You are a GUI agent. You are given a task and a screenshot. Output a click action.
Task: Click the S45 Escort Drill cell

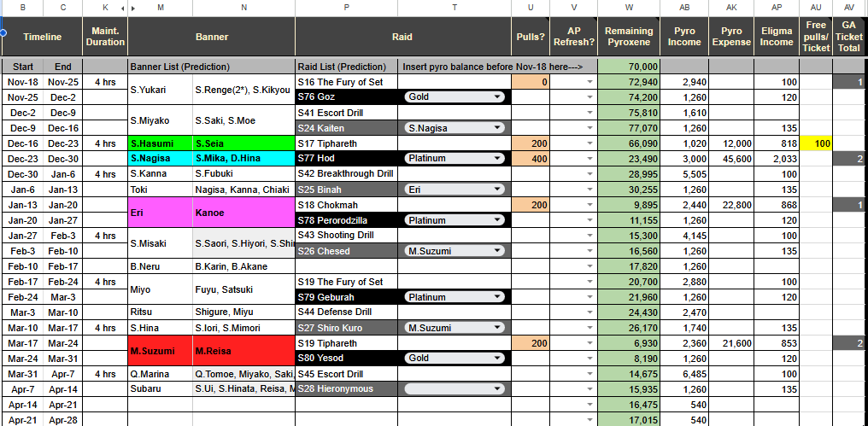[346, 374]
